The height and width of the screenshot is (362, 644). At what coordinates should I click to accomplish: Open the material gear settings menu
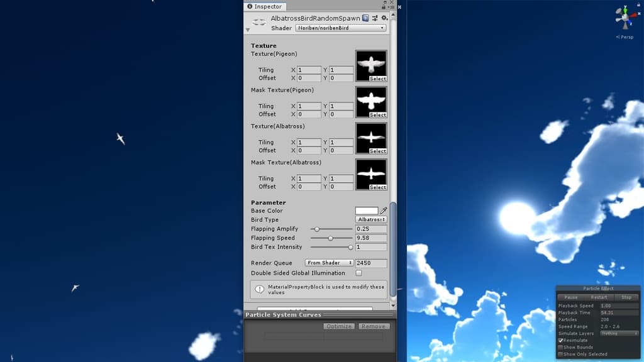point(384,18)
